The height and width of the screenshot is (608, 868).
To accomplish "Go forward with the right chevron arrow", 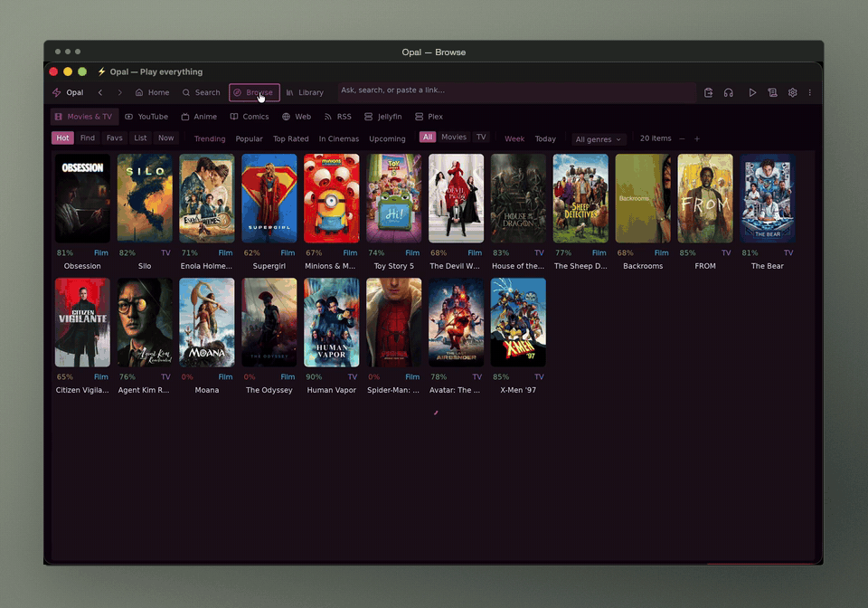I will point(119,92).
